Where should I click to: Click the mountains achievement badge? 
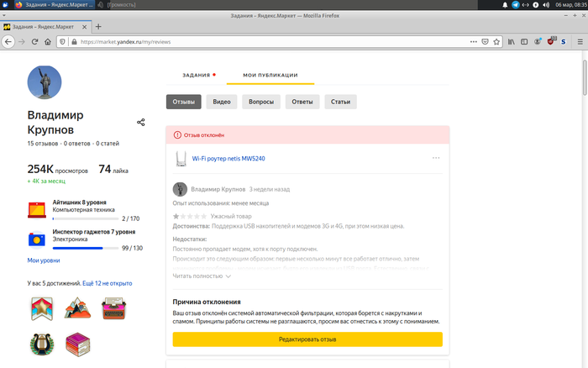click(77, 308)
